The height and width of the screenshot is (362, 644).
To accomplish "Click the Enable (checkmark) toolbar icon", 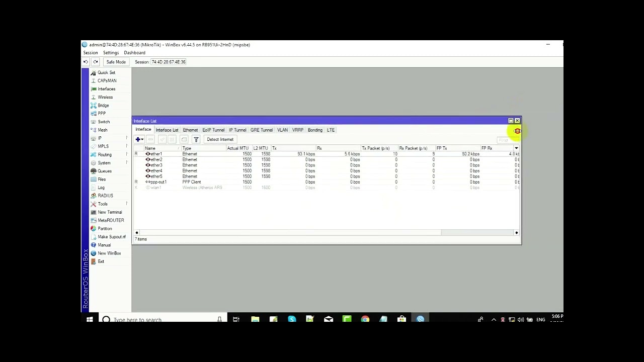I will [162, 139].
